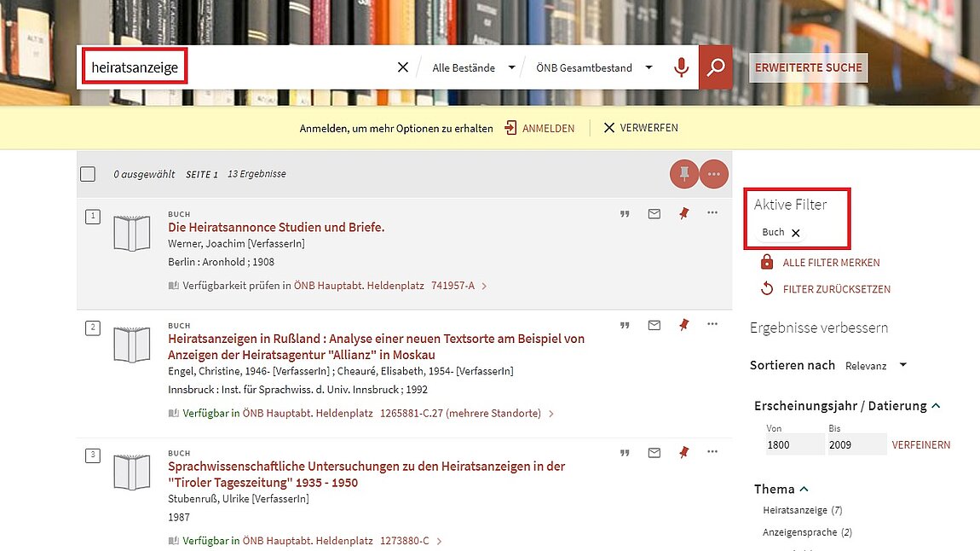This screenshot has height=551, width=980.
Task: Click book icon of 'Die Heiratsannonce' result
Action: click(132, 234)
